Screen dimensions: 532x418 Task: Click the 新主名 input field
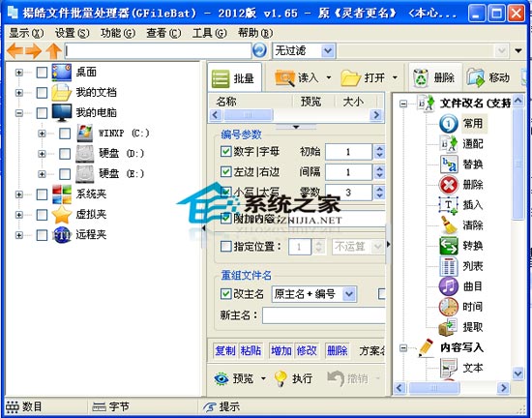[324, 315]
